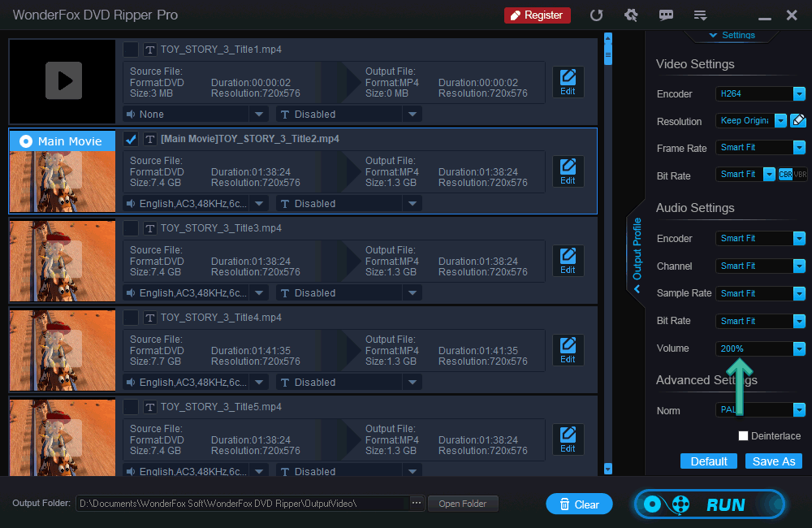Screen dimensions: 812x528
Task: Click the pencil icon to set custom resolution
Action: tap(799, 119)
